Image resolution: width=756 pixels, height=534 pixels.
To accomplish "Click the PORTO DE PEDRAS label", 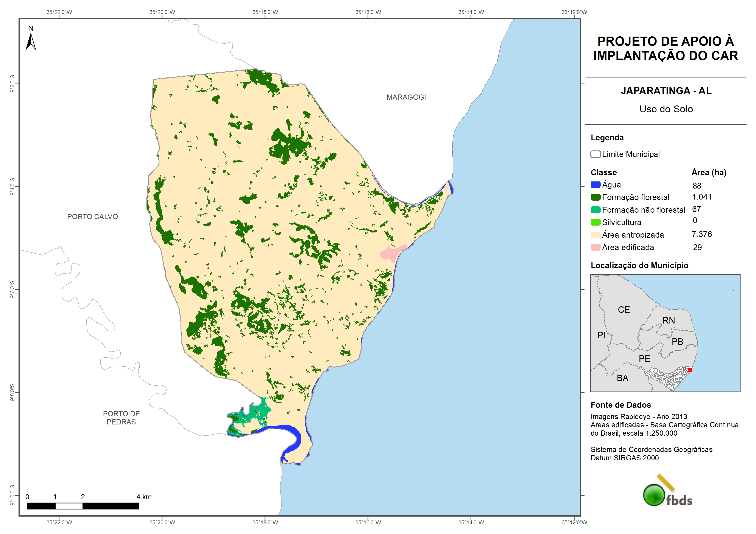I will [121, 418].
